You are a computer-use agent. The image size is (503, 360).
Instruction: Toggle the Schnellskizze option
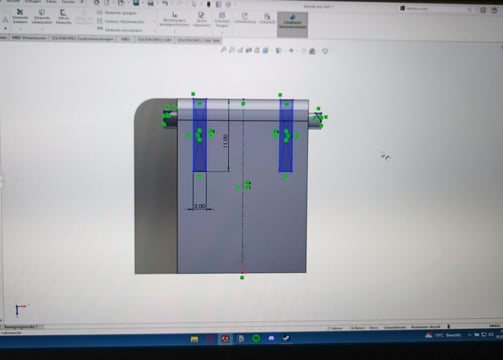[245, 18]
